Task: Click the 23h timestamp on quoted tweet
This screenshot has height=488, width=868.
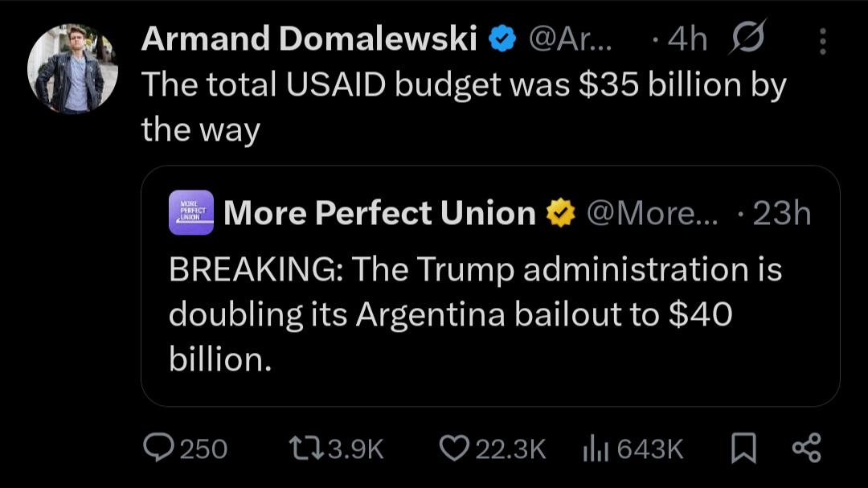Action: pos(780,213)
